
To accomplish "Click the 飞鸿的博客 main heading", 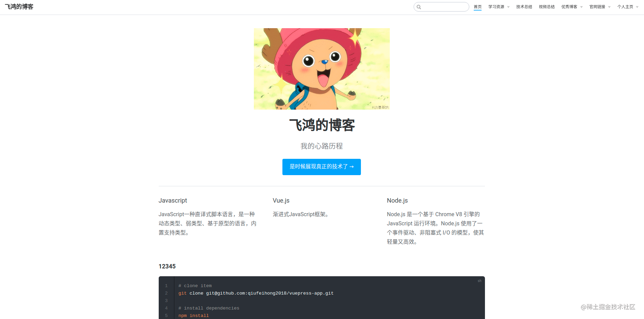I will (x=322, y=125).
